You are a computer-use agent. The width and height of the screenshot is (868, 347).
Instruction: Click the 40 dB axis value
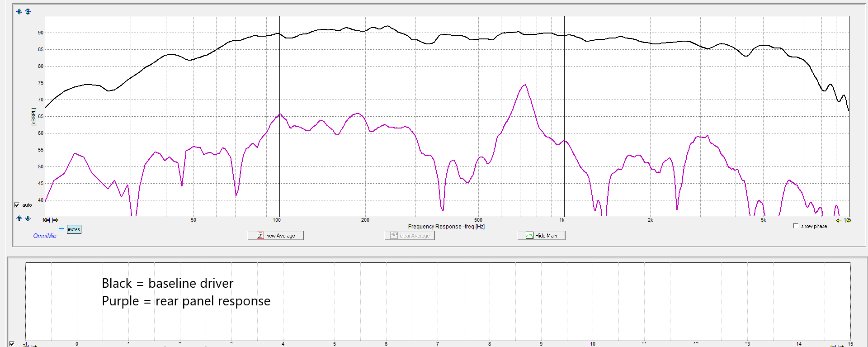tap(41, 200)
